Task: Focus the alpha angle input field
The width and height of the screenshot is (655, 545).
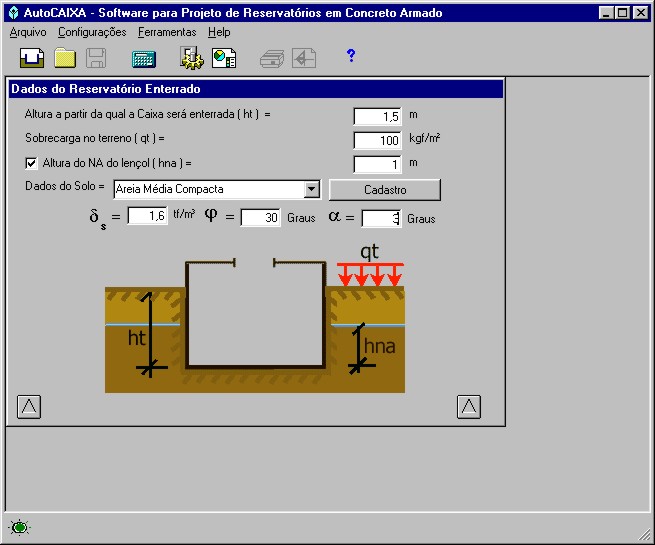Action: (x=381, y=218)
